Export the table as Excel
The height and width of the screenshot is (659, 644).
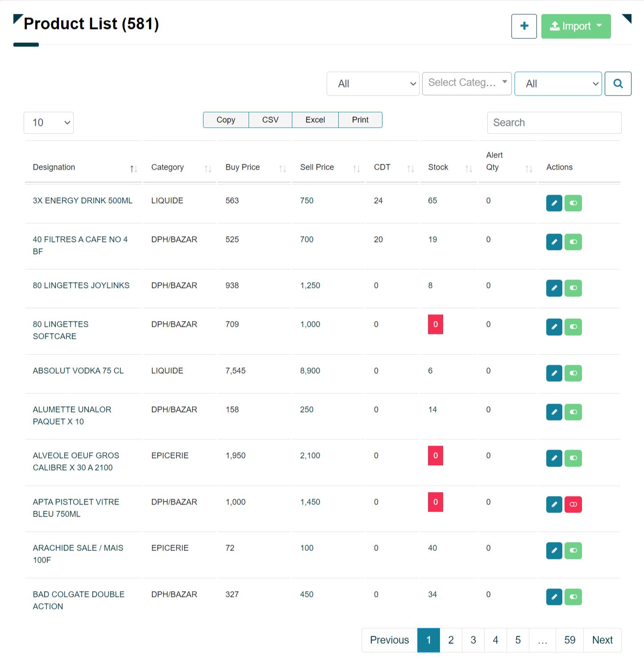click(x=315, y=120)
